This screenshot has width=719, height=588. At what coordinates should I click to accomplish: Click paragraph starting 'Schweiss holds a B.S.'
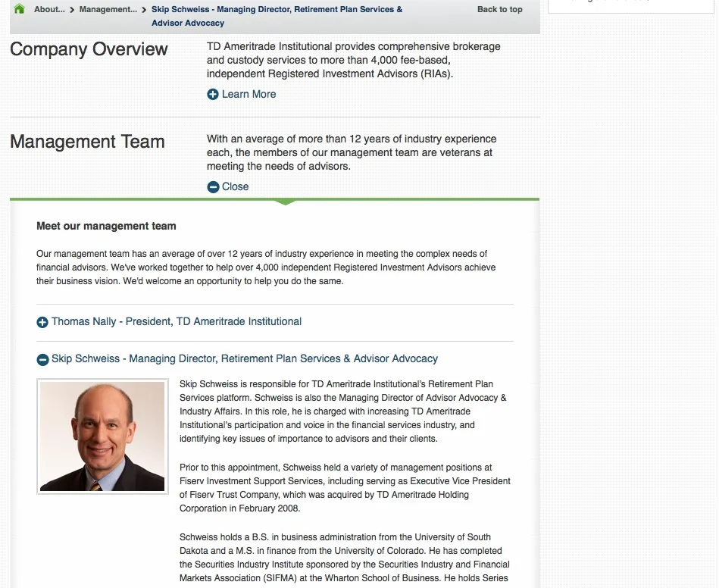[x=345, y=557]
